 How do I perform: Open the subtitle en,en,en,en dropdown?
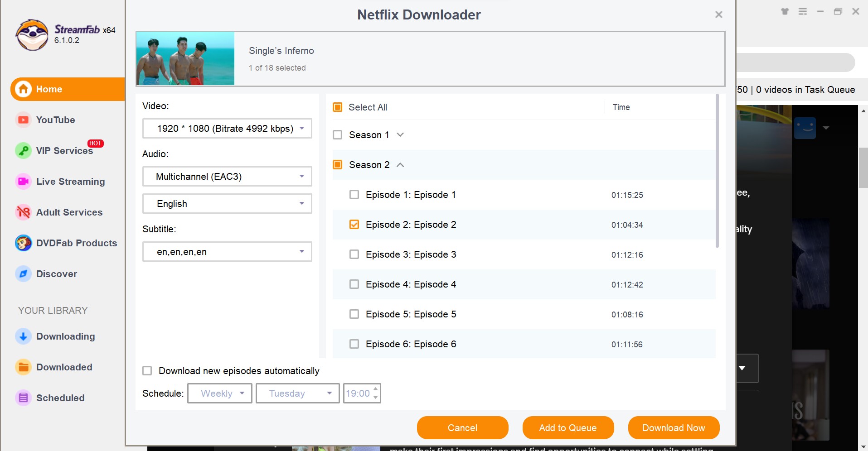click(x=227, y=252)
